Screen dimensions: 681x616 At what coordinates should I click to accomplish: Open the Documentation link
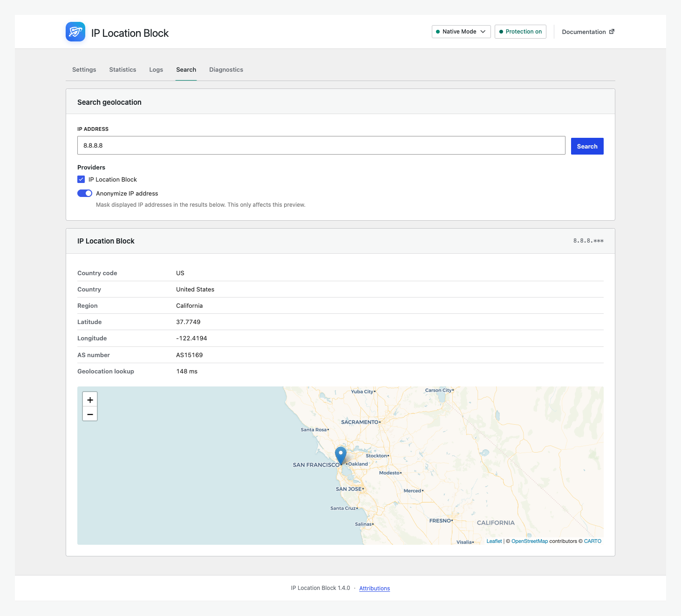tap(588, 32)
